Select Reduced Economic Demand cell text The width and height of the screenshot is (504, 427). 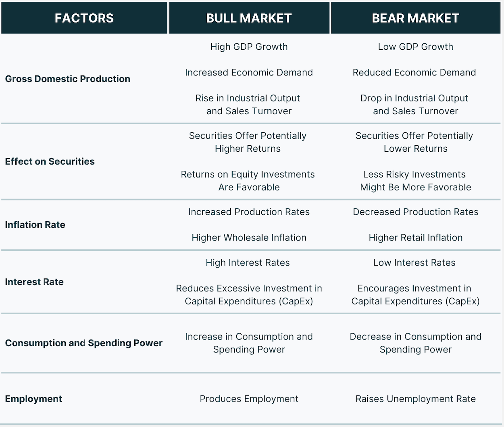[414, 73]
